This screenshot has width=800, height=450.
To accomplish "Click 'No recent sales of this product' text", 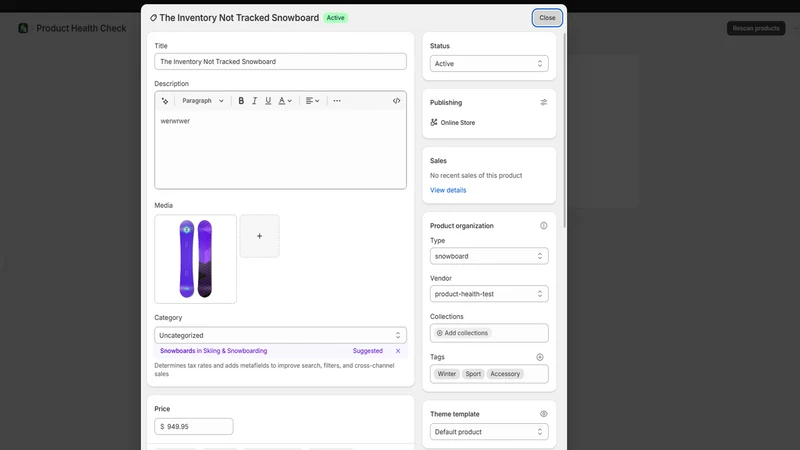I will tap(476, 176).
